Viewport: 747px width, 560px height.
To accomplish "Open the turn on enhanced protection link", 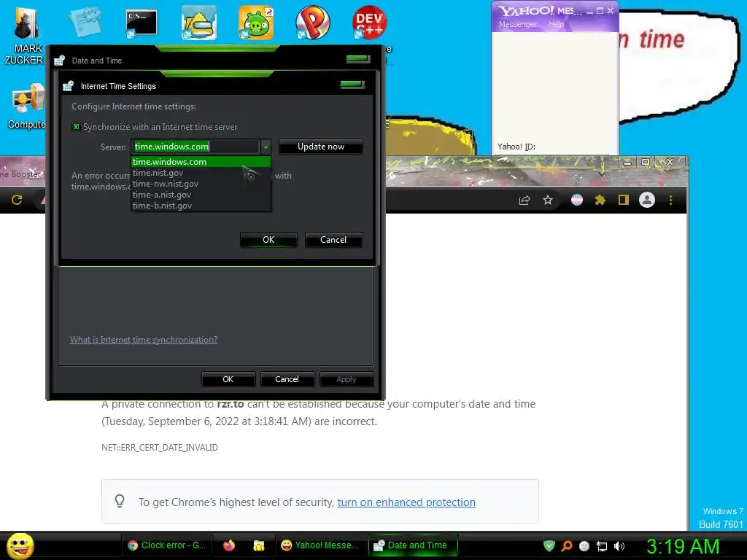I will tap(406, 502).
